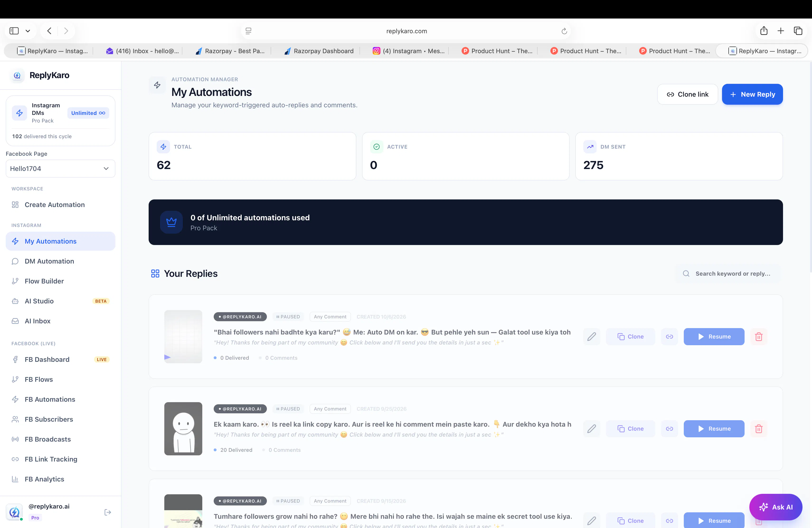Show the tab overview icon

click(x=798, y=31)
